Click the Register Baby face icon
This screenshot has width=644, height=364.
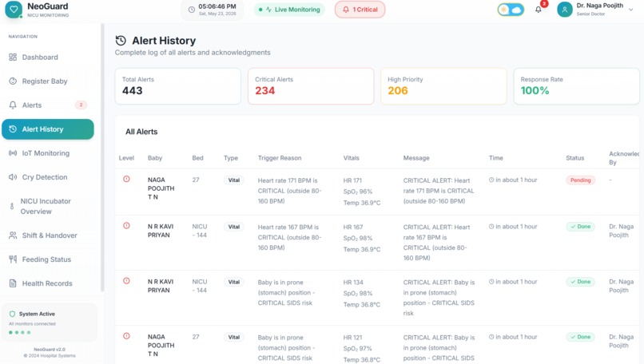pyautogui.click(x=13, y=81)
